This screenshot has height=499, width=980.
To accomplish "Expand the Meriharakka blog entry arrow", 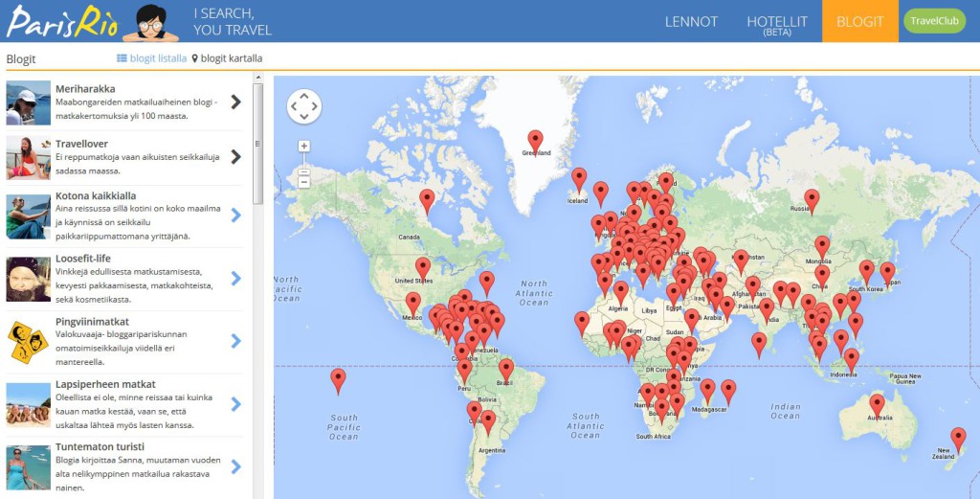I will tap(235, 102).
